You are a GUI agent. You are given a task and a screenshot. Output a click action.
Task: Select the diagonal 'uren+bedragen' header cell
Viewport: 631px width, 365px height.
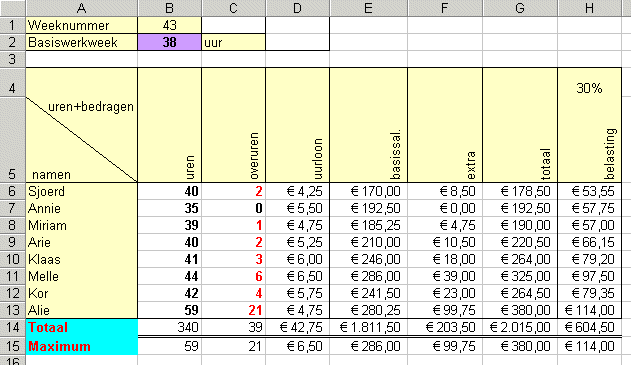82,125
